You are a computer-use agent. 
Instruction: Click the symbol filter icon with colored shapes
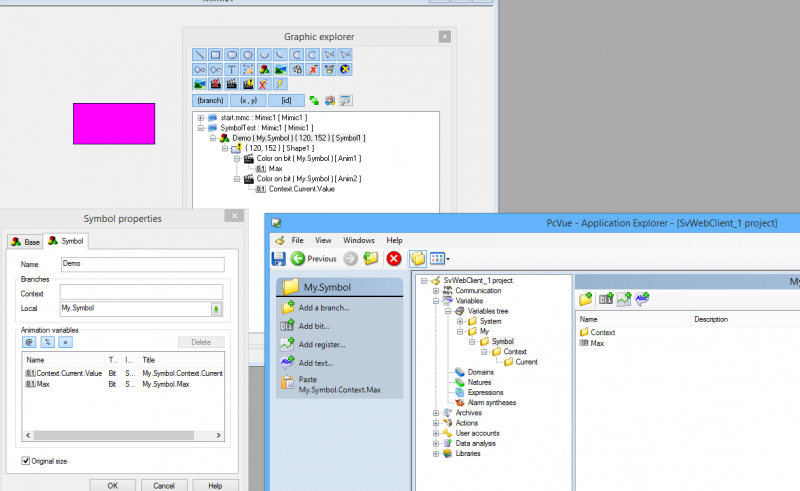(x=264, y=69)
